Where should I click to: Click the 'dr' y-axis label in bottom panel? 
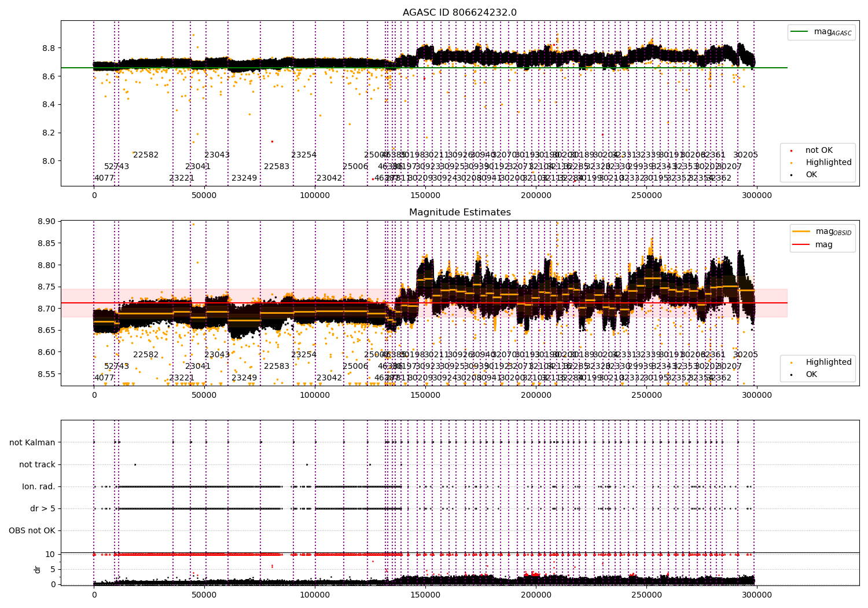(38, 569)
